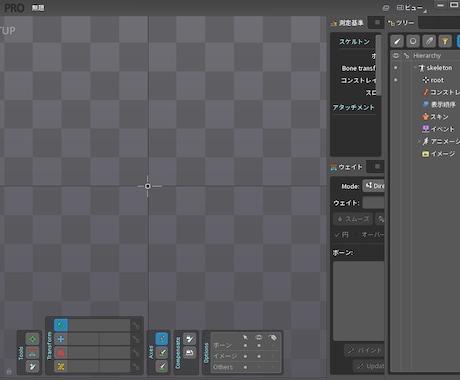Click the eye icon in Hierarchy header
The width and height of the screenshot is (460, 380).
coord(396,56)
